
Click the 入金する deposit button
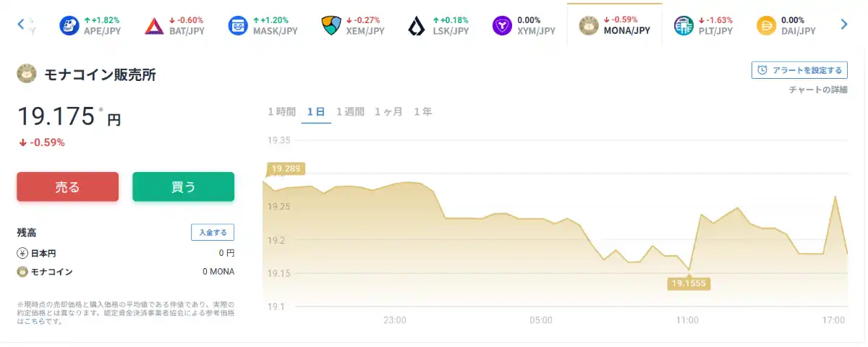213,232
